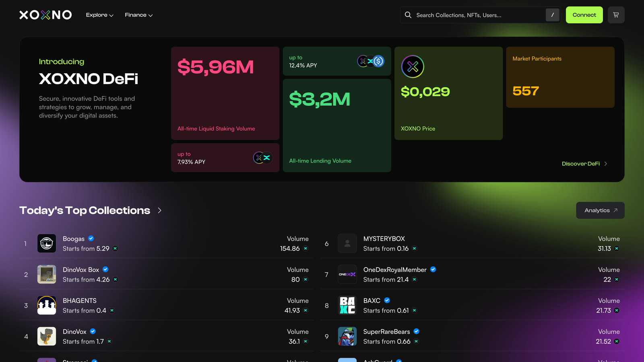Click the slash keyboard shortcut key

click(552, 15)
